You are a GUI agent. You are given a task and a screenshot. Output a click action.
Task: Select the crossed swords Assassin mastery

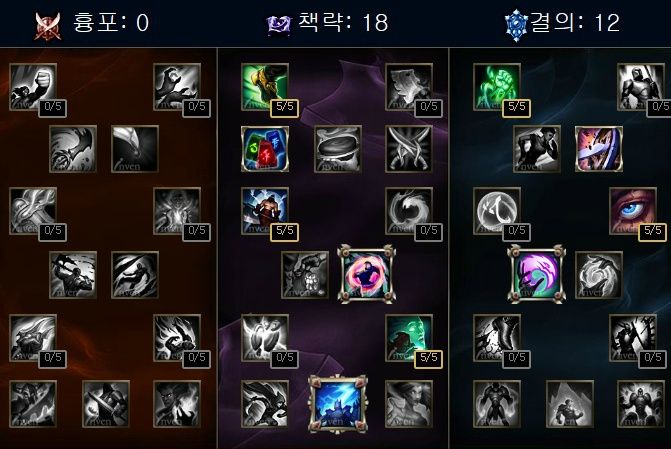point(409,149)
